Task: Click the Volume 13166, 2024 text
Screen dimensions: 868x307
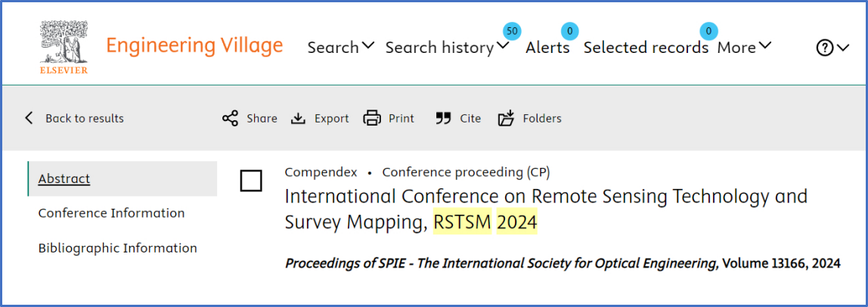Action: click(782, 264)
